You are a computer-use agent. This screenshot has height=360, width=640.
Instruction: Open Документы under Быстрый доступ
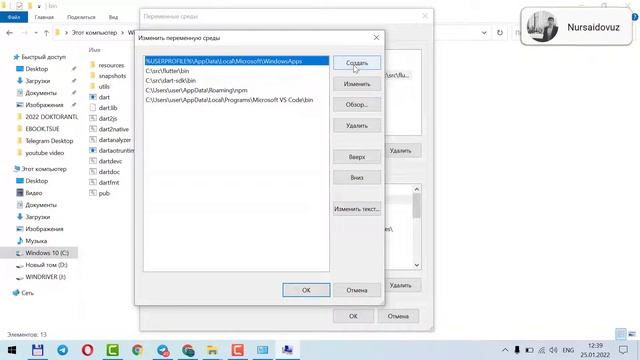tap(41, 93)
